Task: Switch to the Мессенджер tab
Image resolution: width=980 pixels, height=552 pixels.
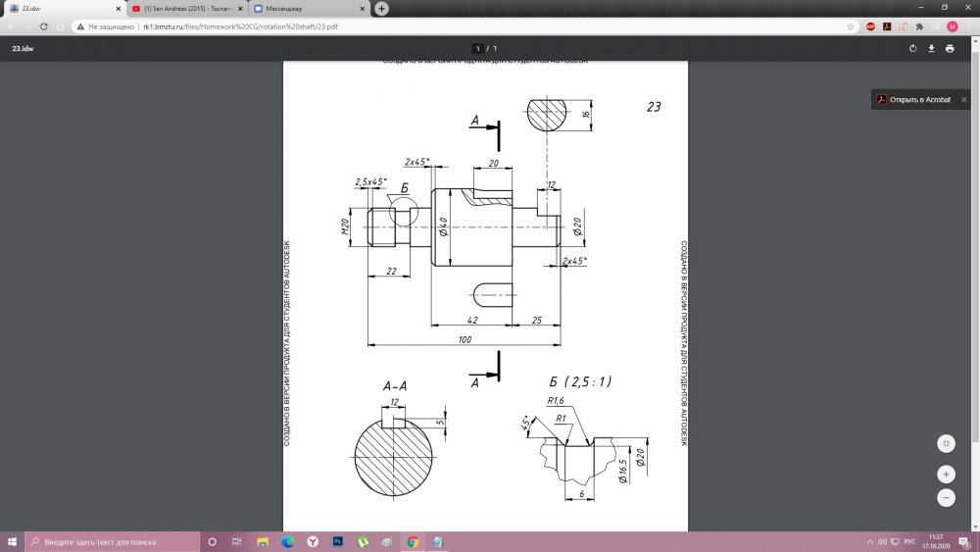Action: click(x=308, y=9)
